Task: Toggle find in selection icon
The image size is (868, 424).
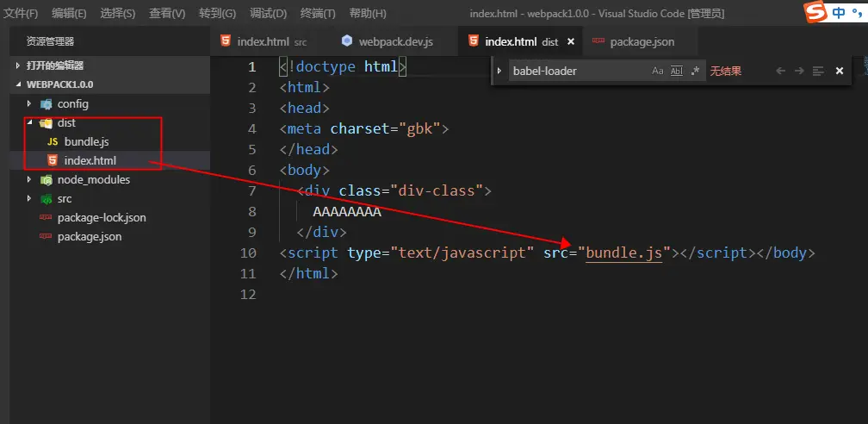Action: point(818,71)
